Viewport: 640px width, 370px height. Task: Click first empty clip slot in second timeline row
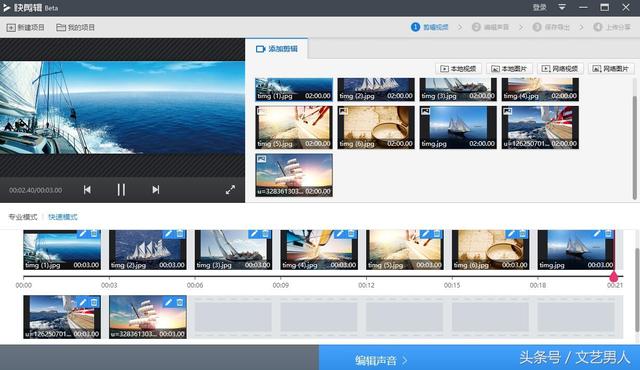coord(233,317)
